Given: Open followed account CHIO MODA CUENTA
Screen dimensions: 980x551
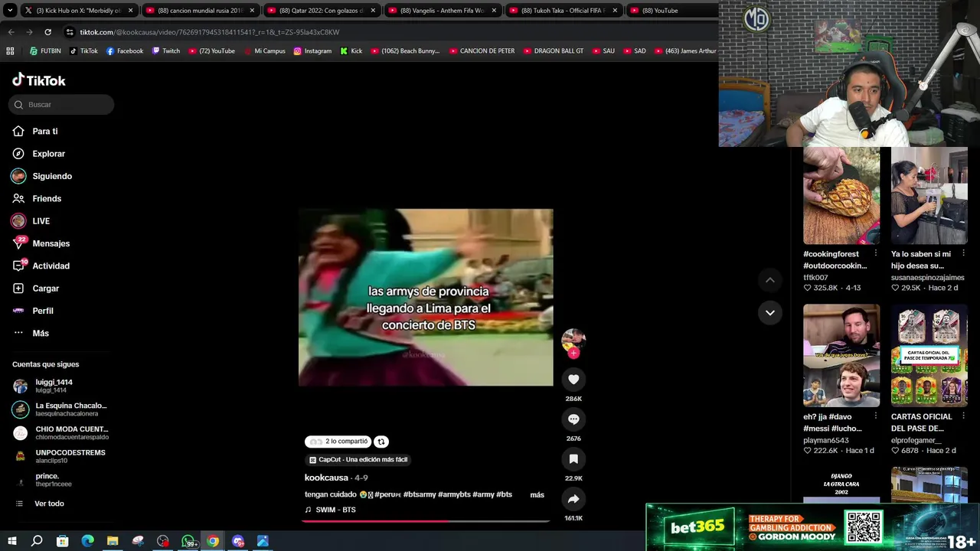Looking at the screenshot, I should pyautogui.click(x=60, y=433).
